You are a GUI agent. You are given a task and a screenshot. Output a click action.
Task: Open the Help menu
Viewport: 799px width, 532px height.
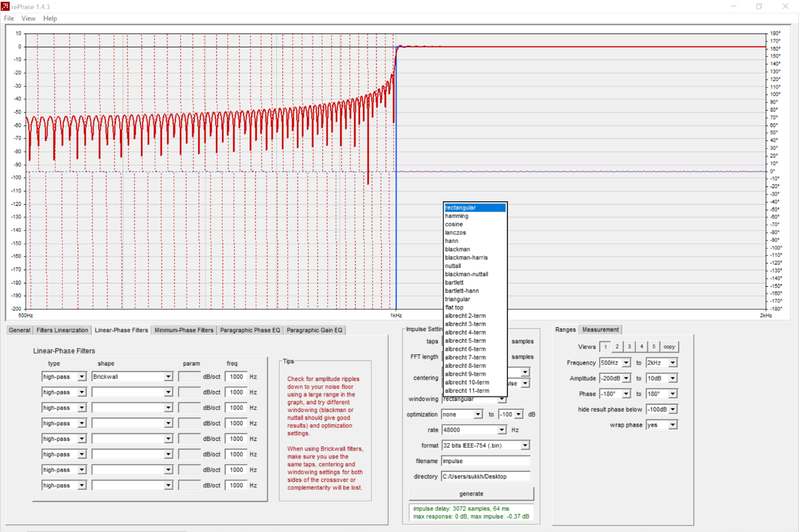click(x=50, y=18)
